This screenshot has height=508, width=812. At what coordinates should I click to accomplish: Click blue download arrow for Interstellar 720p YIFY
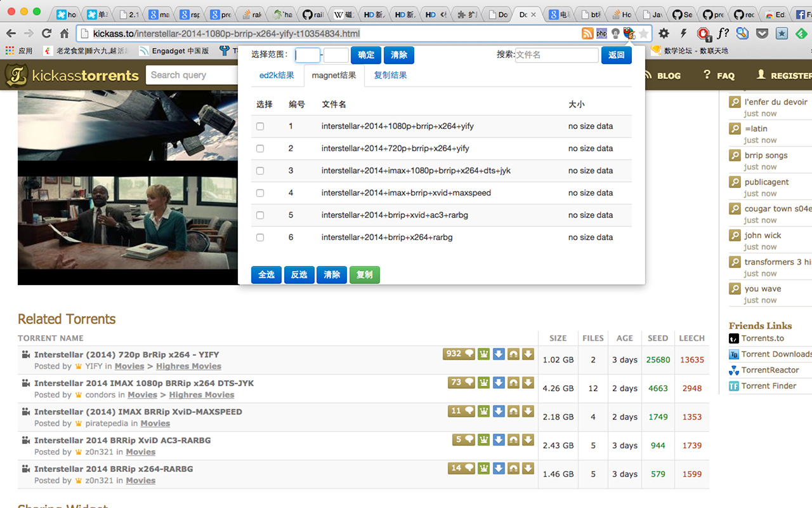click(x=499, y=354)
